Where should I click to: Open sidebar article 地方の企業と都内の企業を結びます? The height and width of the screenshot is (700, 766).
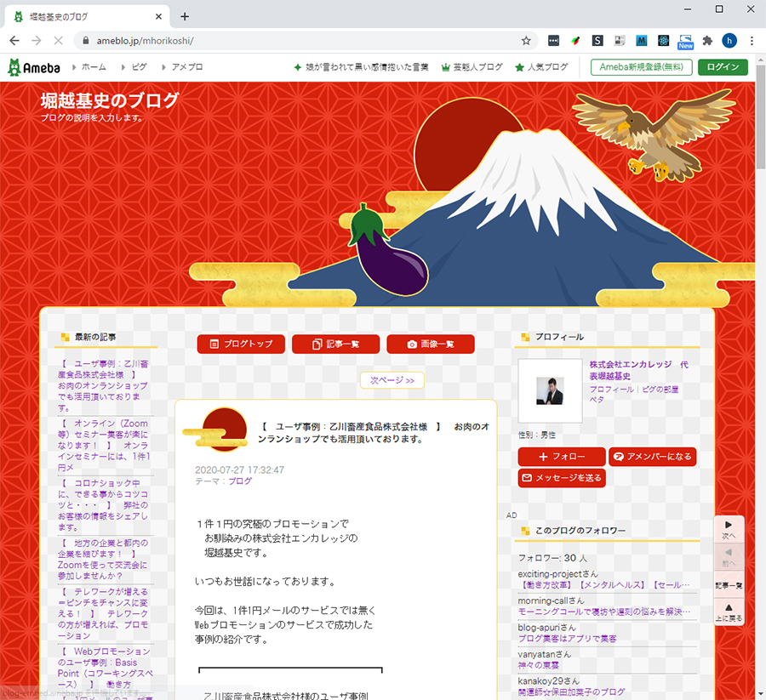pyautogui.click(x=103, y=559)
